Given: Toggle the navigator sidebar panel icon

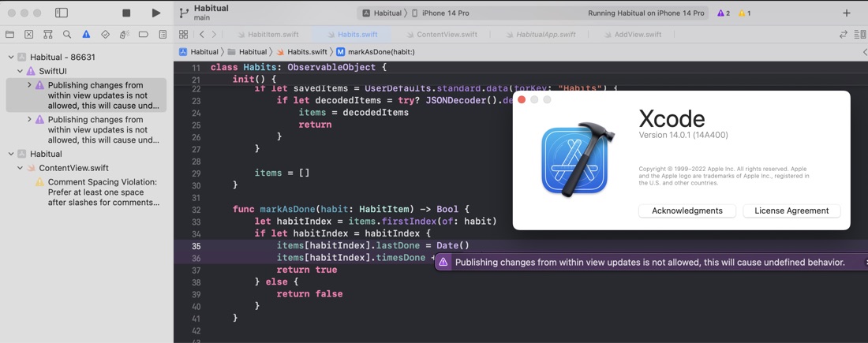Looking at the screenshot, I should pos(62,13).
